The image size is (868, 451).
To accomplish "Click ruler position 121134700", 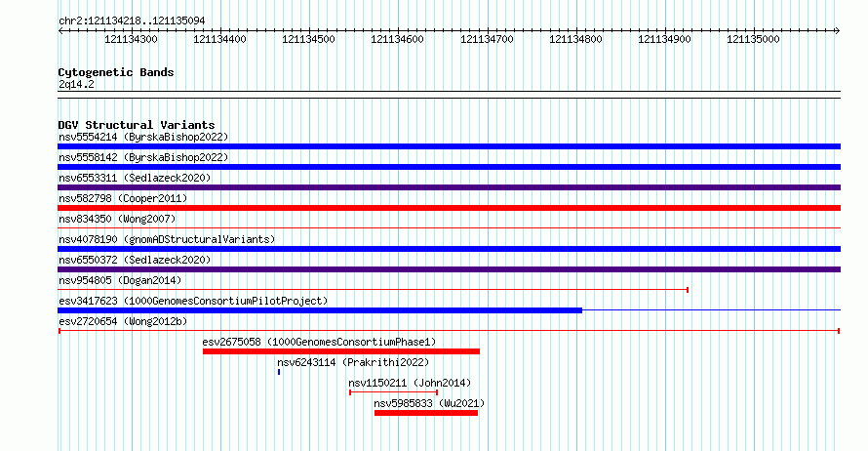I will tap(487, 39).
